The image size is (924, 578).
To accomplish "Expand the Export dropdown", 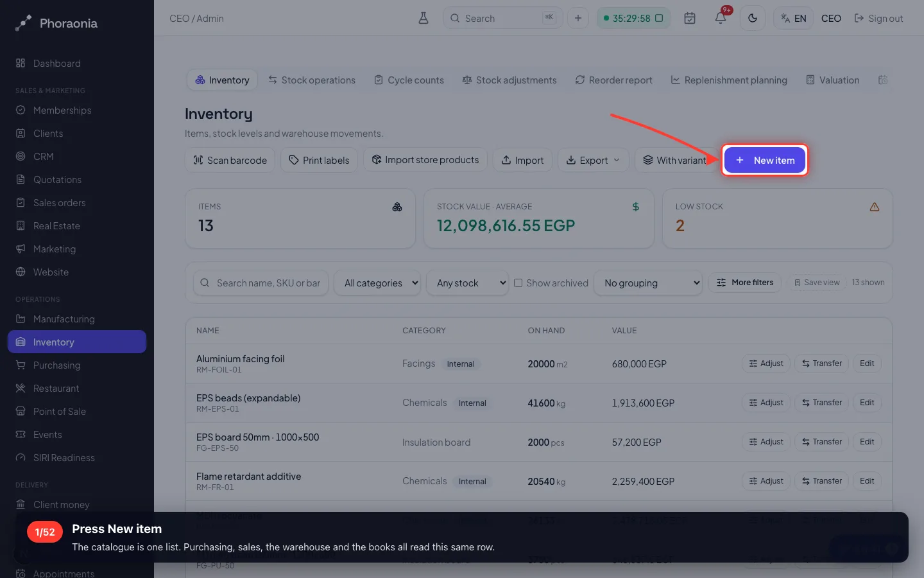I will point(594,160).
